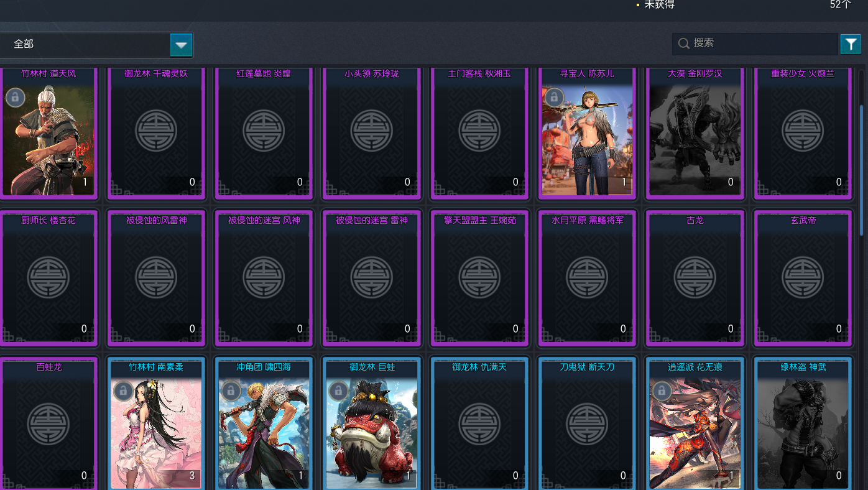Click the 绿林盗 神武 card title
The image size is (868, 490).
click(803, 367)
